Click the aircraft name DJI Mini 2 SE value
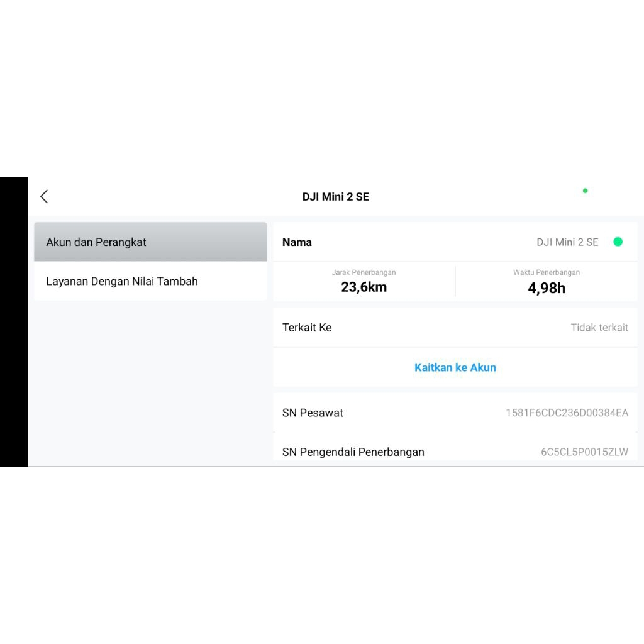Screen dimensions: 644x644 pos(566,241)
